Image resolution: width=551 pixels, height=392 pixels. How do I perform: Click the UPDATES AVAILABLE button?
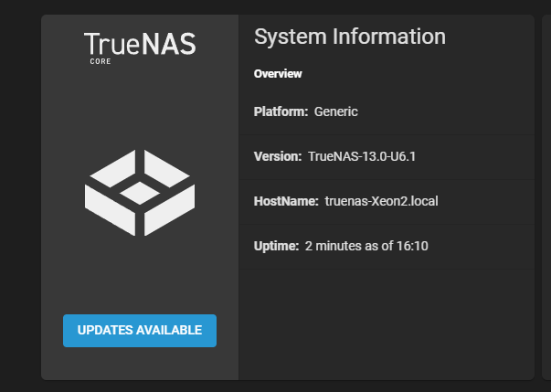tap(140, 331)
